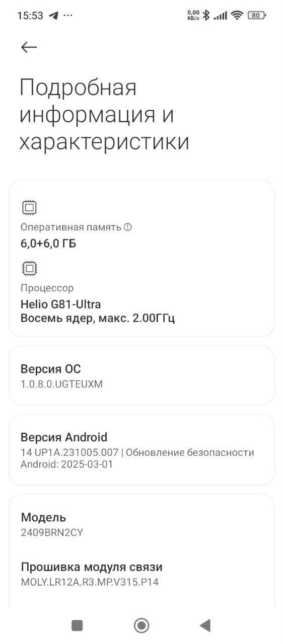Tap the triangle back navigation button
Viewport: 283px width, 644px height.
click(x=205, y=625)
